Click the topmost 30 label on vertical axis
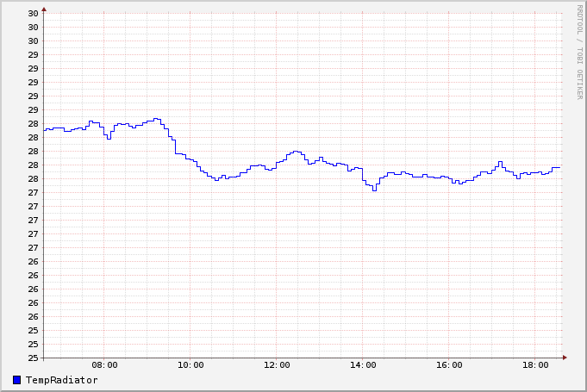The width and height of the screenshot is (587, 392). pyautogui.click(x=33, y=14)
